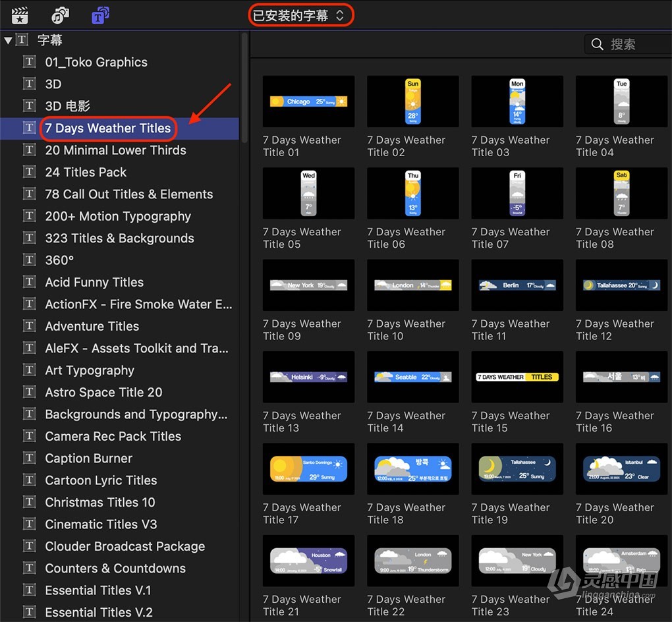This screenshot has height=622, width=672.
Task: Select Title 13 Helsinki thumbnail
Action: tap(308, 377)
